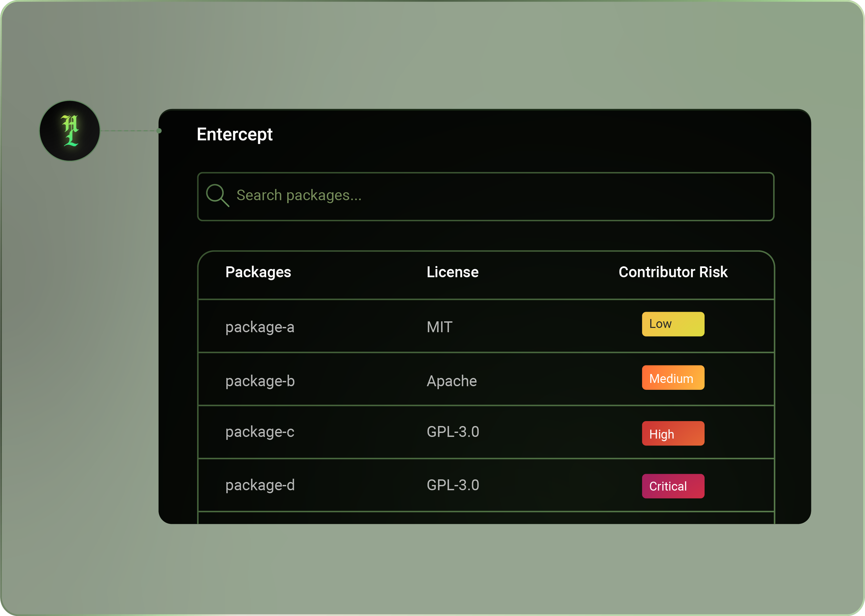
Task: Click the License column header
Action: pos(453,272)
